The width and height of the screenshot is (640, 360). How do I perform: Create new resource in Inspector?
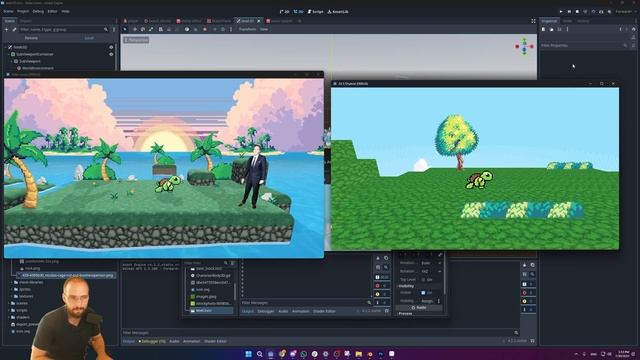[543, 29]
